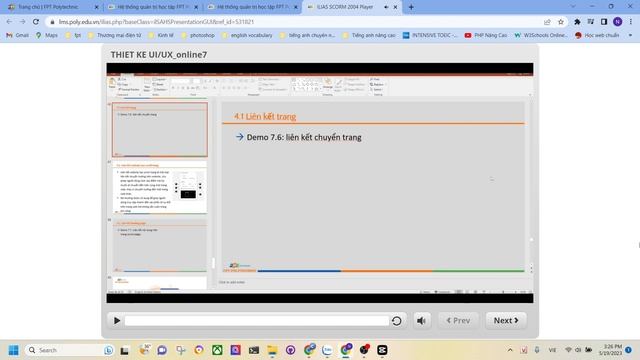640x360 pixels.
Task: Open the Xbox app on taskbar
Action: click(217, 350)
